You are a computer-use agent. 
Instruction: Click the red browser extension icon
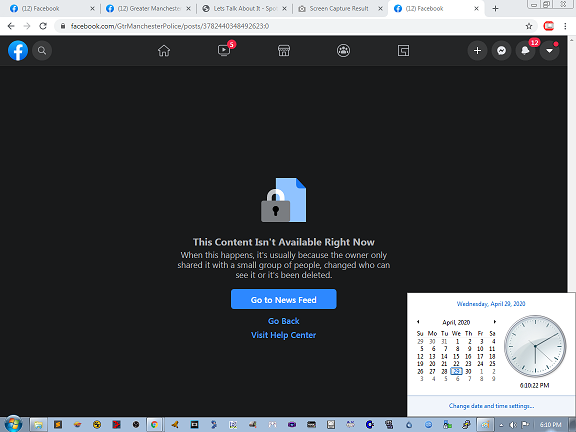[548, 26]
